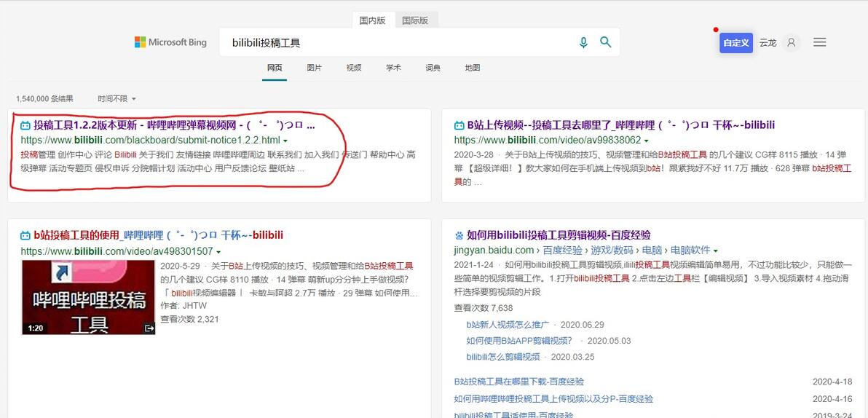The width and height of the screenshot is (868, 418).
Task: Click the 查看次数 7,638 text
Action: 484,308
